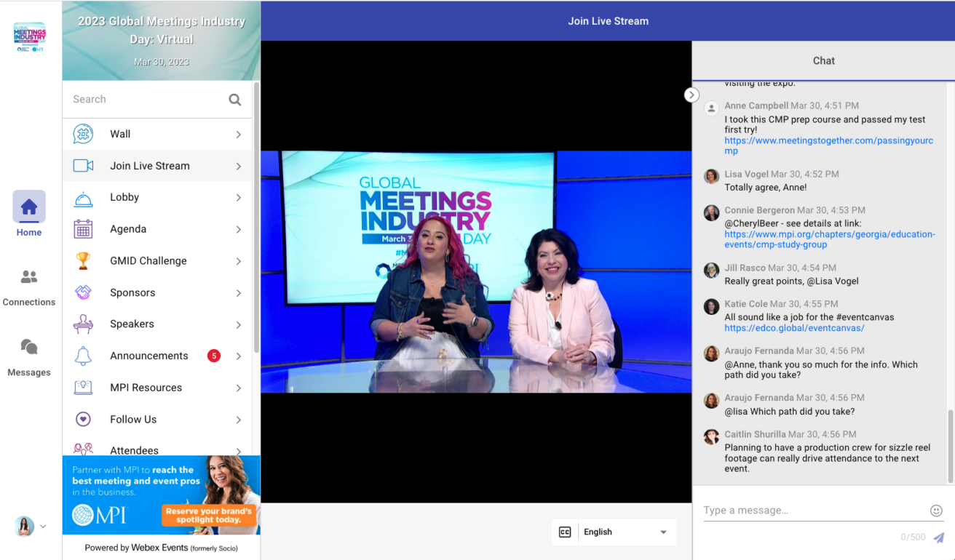
Task: Click the Follow Us heart icon
Action: click(x=83, y=419)
